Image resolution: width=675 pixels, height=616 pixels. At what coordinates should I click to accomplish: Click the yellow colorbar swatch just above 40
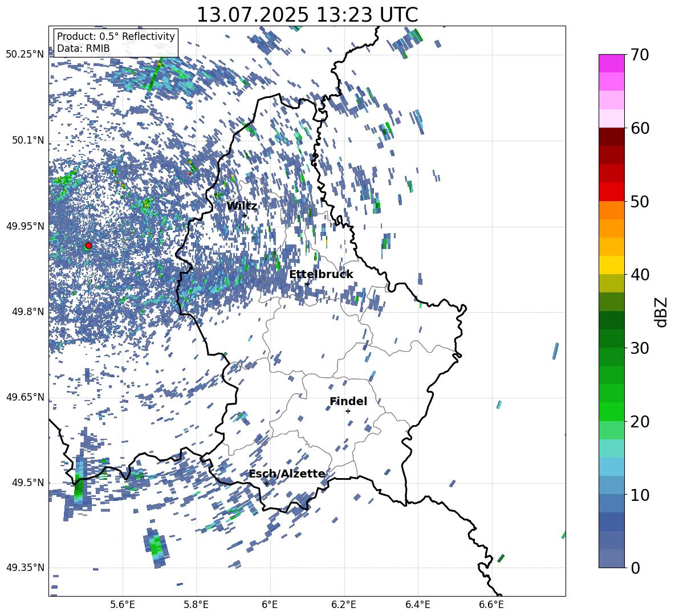(611, 265)
